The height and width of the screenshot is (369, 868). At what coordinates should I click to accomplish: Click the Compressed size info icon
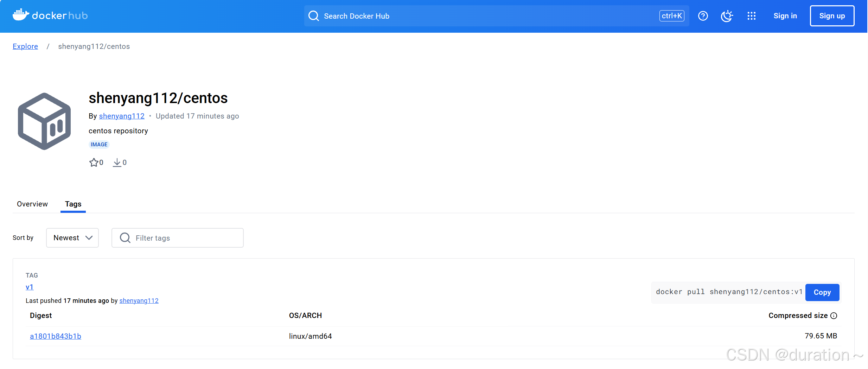[834, 316]
